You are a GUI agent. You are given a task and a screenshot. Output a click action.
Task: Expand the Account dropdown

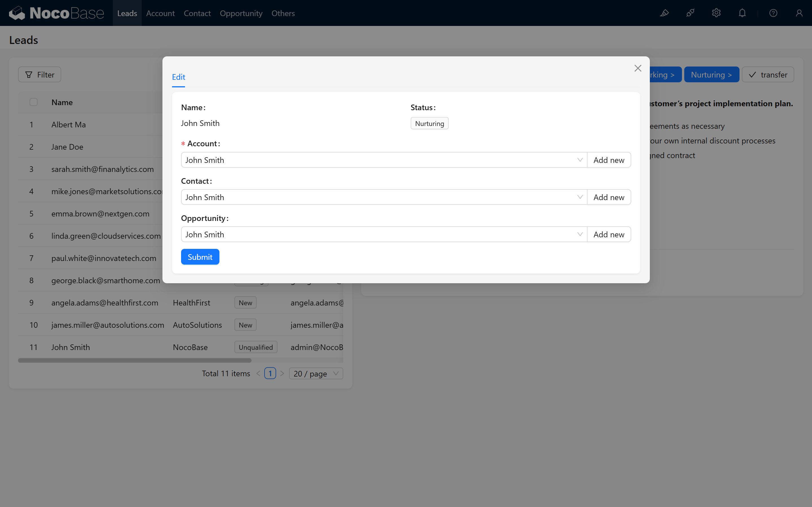click(580, 160)
